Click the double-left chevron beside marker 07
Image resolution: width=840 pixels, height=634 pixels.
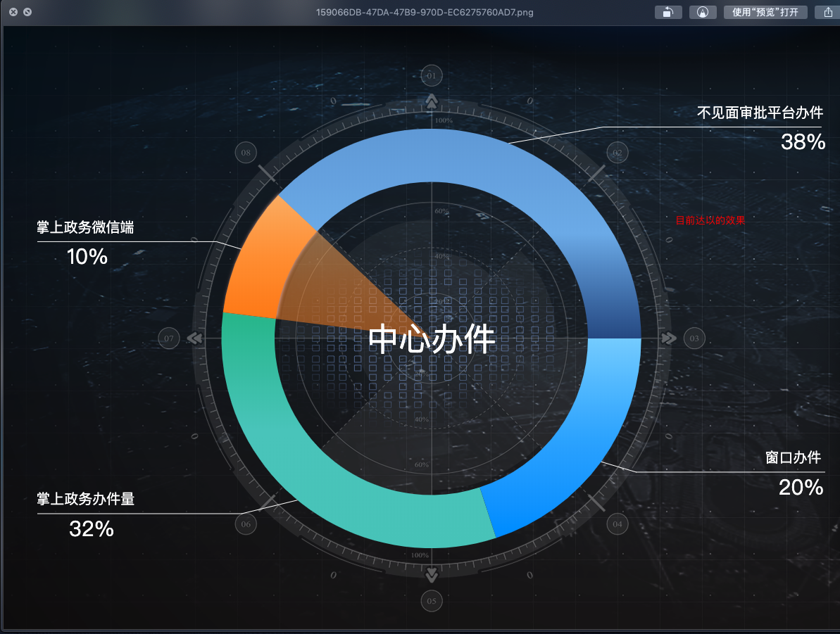pyautogui.click(x=194, y=338)
